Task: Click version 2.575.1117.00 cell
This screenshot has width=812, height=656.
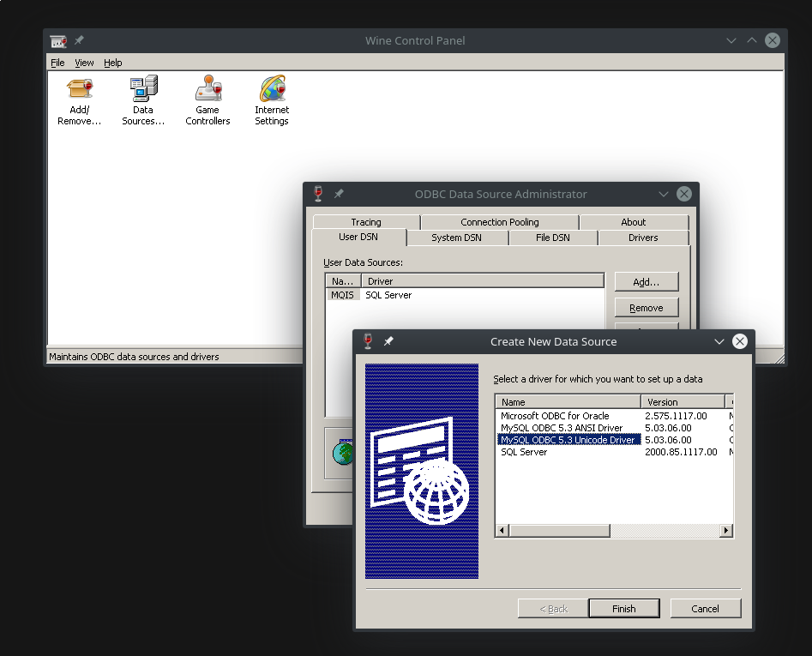Action: 676,416
